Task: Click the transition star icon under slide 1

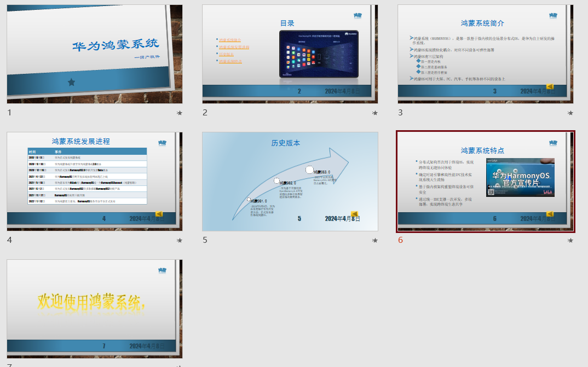Action: 180,113
